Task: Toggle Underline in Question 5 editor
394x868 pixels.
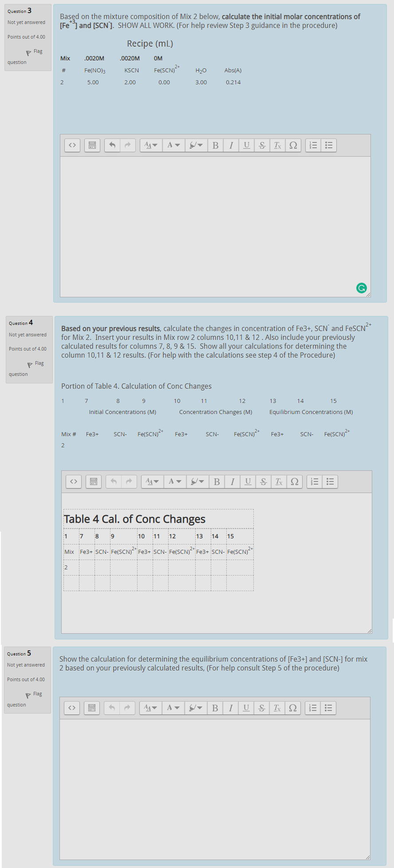Action: (x=246, y=708)
